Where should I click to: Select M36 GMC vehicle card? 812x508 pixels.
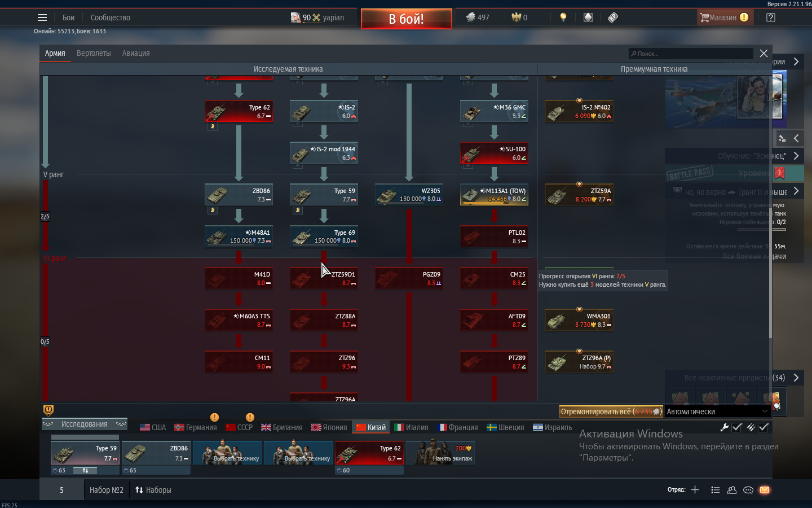[x=494, y=111]
